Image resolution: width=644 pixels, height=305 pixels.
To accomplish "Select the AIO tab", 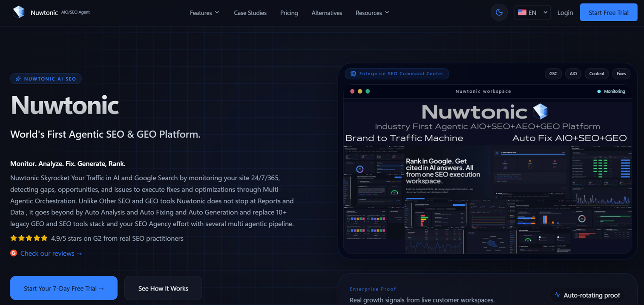I will pyautogui.click(x=573, y=74).
